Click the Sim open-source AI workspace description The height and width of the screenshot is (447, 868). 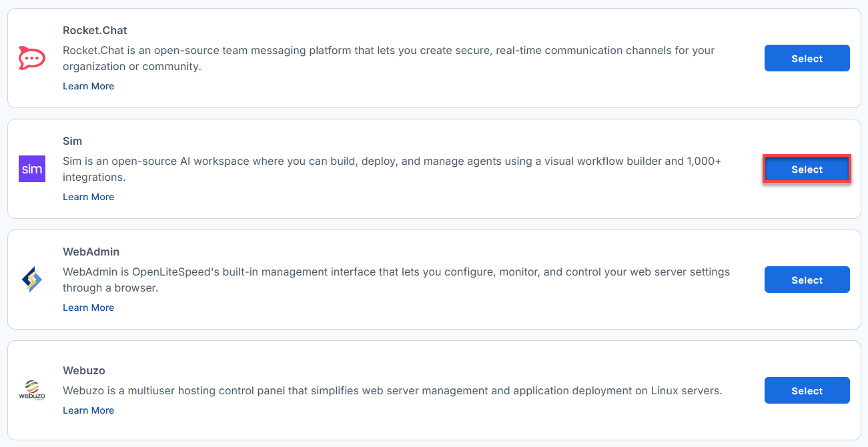click(392, 169)
